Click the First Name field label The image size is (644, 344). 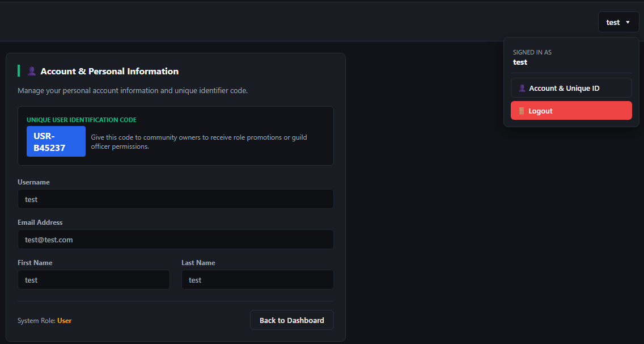pyautogui.click(x=35, y=262)
